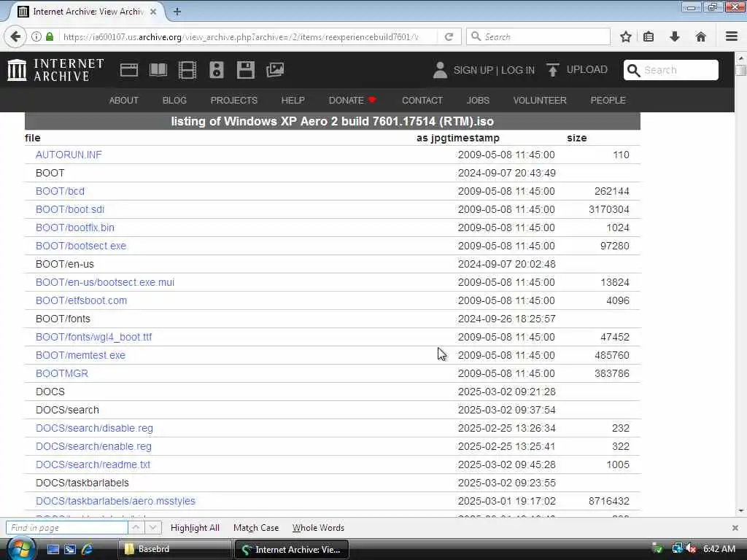Open the Downloads arrow icon

pyautogui.click(x=675, y=36)
